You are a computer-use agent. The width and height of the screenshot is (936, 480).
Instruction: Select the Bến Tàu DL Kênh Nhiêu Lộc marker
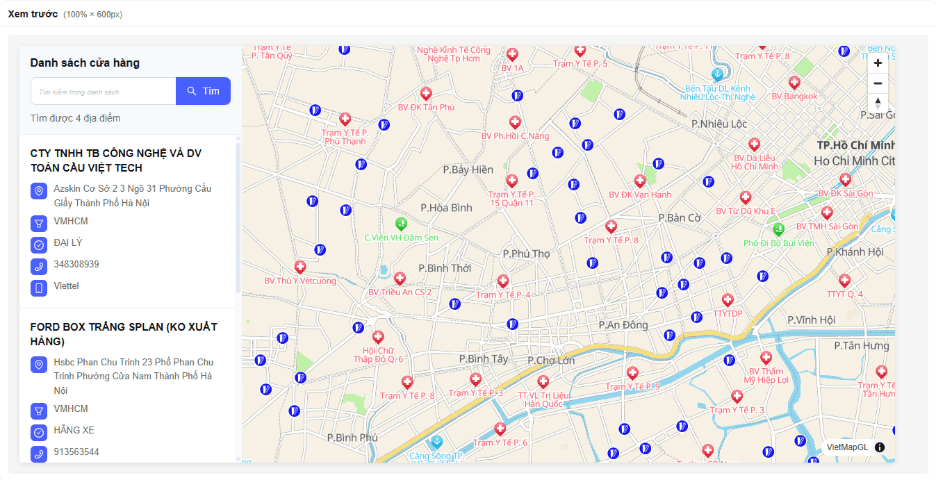[718, 75]
